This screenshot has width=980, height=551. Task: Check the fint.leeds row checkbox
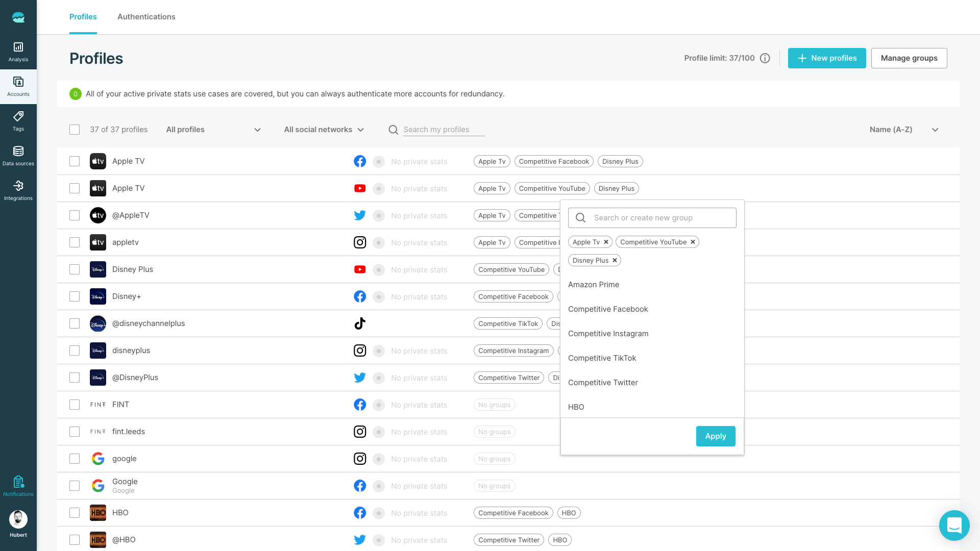coord(75,432)
